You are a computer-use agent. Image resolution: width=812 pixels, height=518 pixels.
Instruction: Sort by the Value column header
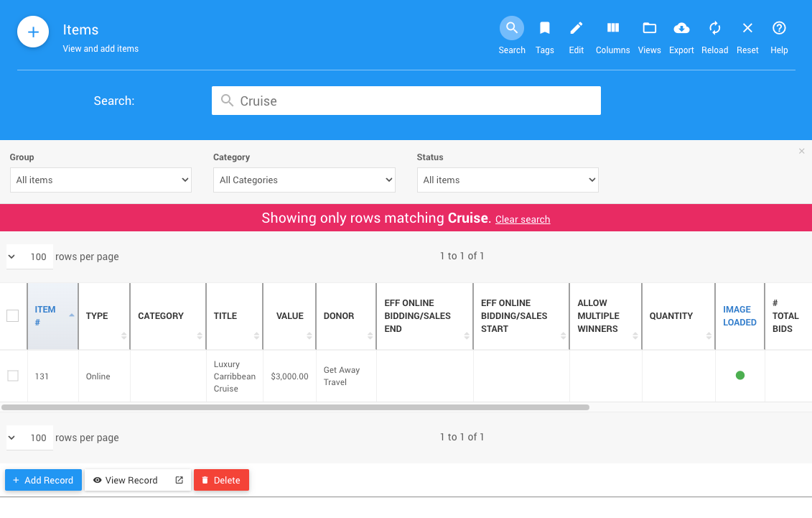click(289, 316)
